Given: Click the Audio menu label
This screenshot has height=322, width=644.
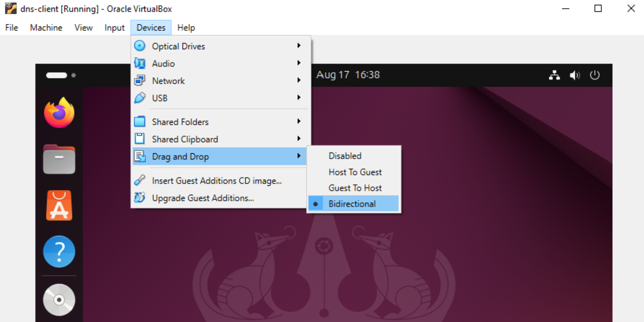Looking at the screenshot, I should point(163,63).
